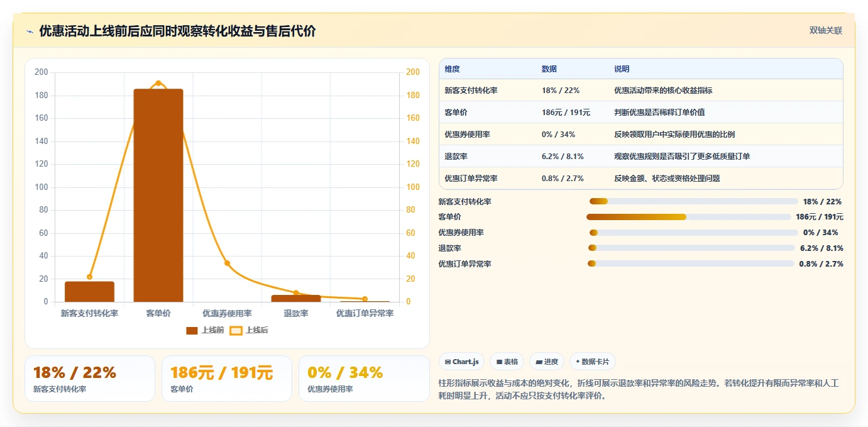
Task: Click the 数据 column header
Action: coord(549,69)
